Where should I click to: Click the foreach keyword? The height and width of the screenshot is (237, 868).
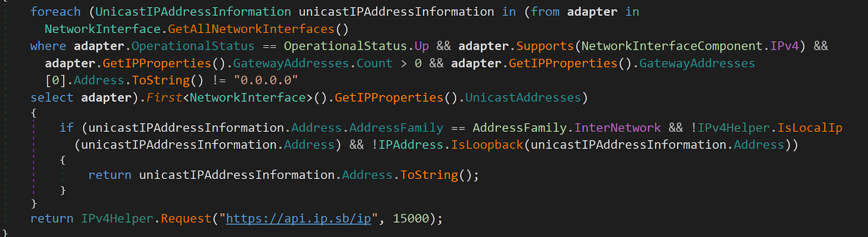[x=55, y=11]
